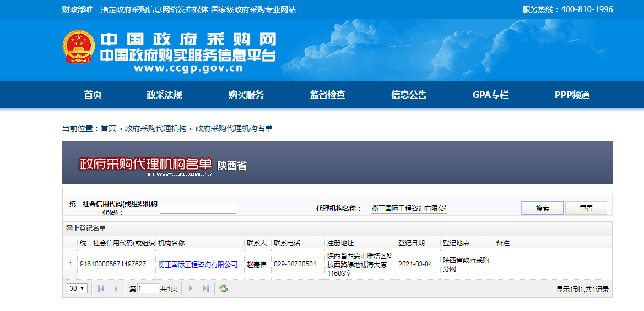The width and height of the screenshot is (644, 311).
Task: Refresh the agency list table
Action: tap(224, 288)
